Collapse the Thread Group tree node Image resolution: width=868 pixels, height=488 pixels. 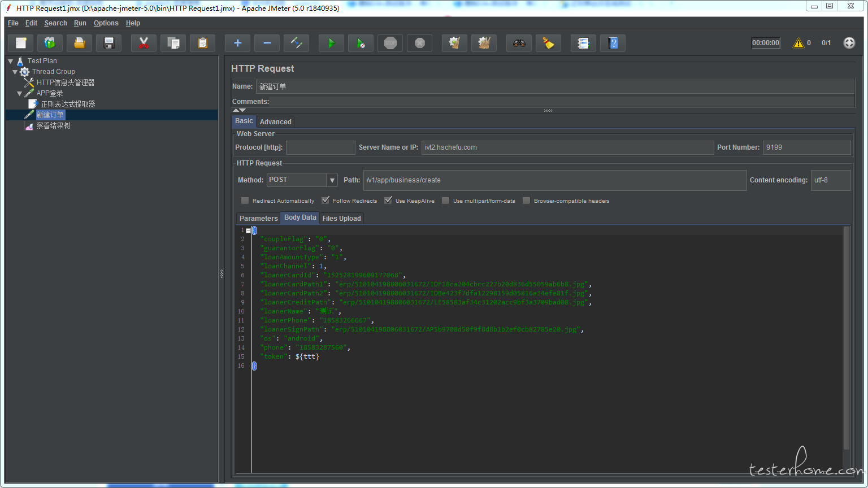tap(15, 72)
